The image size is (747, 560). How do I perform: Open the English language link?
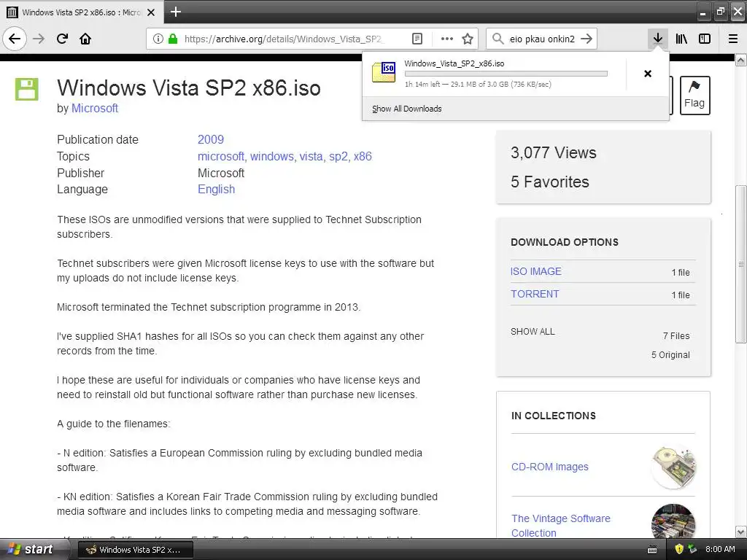point(216,189)
